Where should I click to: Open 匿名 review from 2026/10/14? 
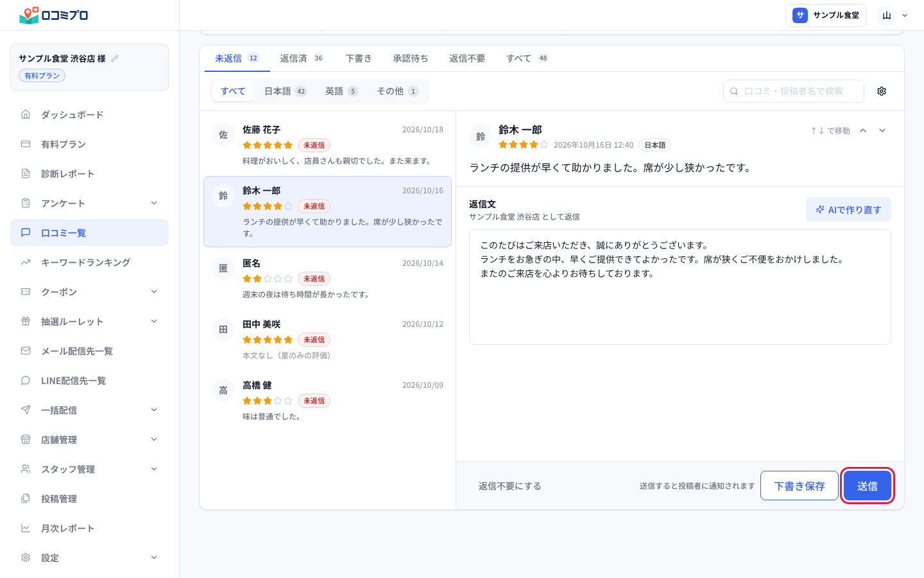point(327,278)
